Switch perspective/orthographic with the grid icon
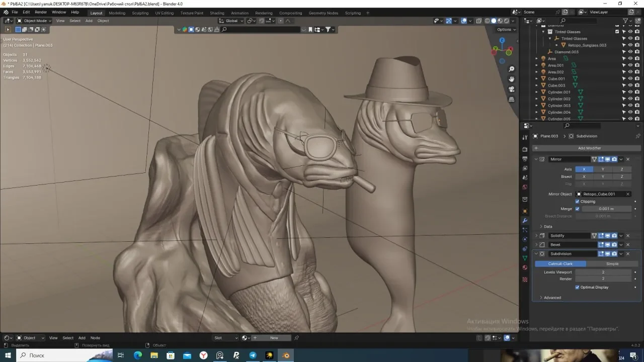 (512, 99)
